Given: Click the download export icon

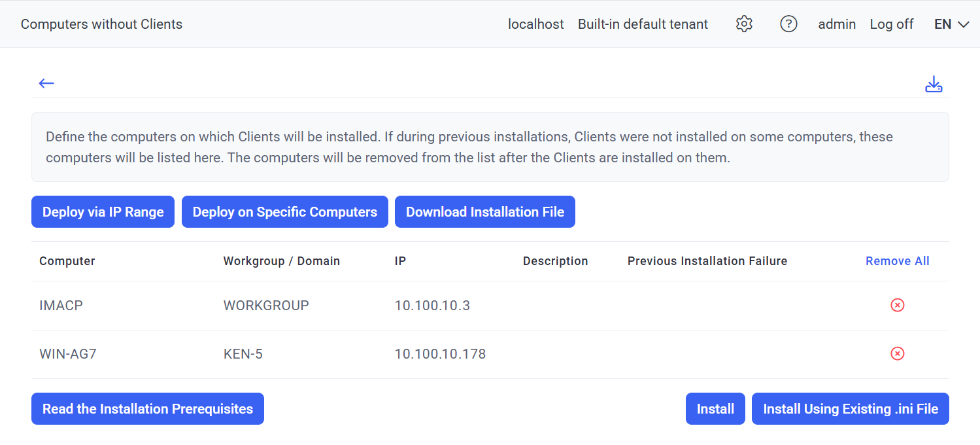Looking at the screenshot, I should tap(934, 84).
